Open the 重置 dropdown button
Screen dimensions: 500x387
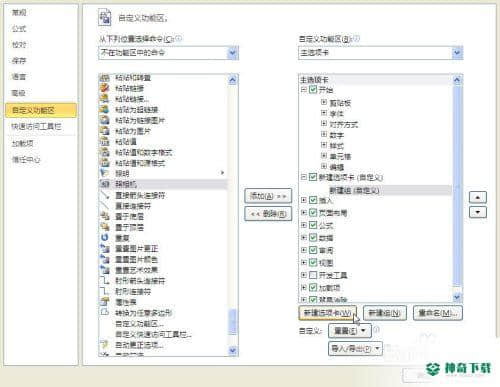(x=350, y=331)
